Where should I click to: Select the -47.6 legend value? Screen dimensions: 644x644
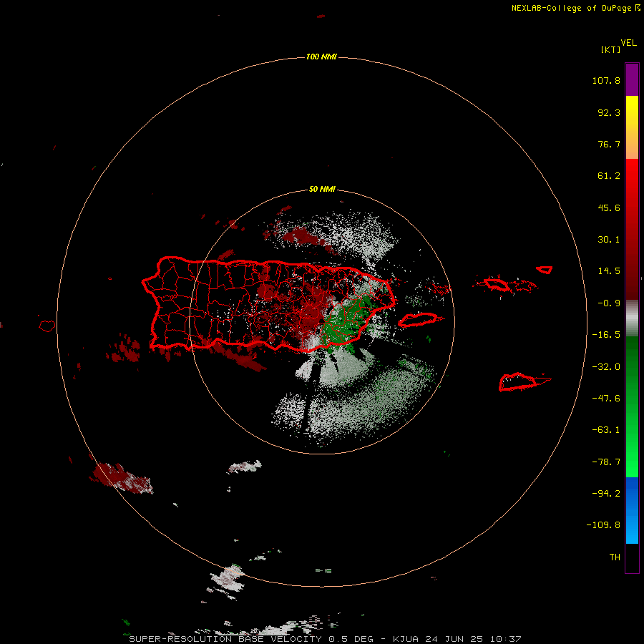(x=606, y=399)
